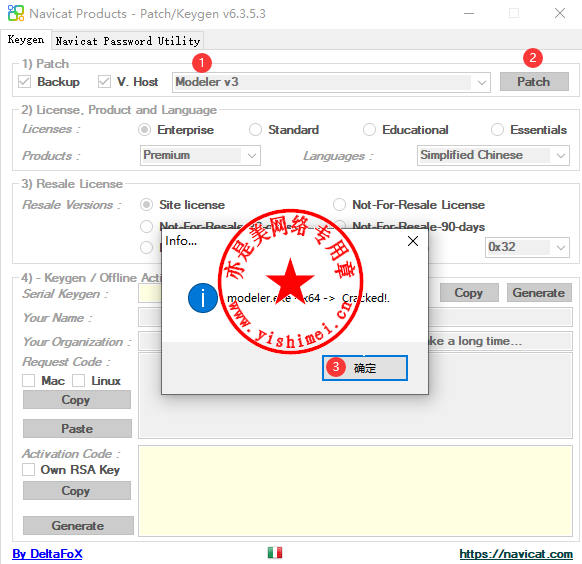Open the By DeltaFoX link
Screen dimensions: 582x564
click(48, 554)
